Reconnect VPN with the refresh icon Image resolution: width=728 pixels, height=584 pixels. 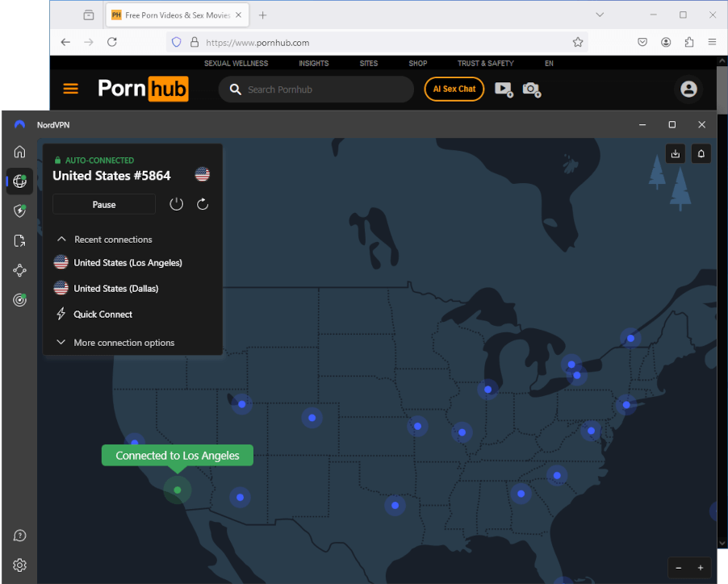click(x=203, y=204)
